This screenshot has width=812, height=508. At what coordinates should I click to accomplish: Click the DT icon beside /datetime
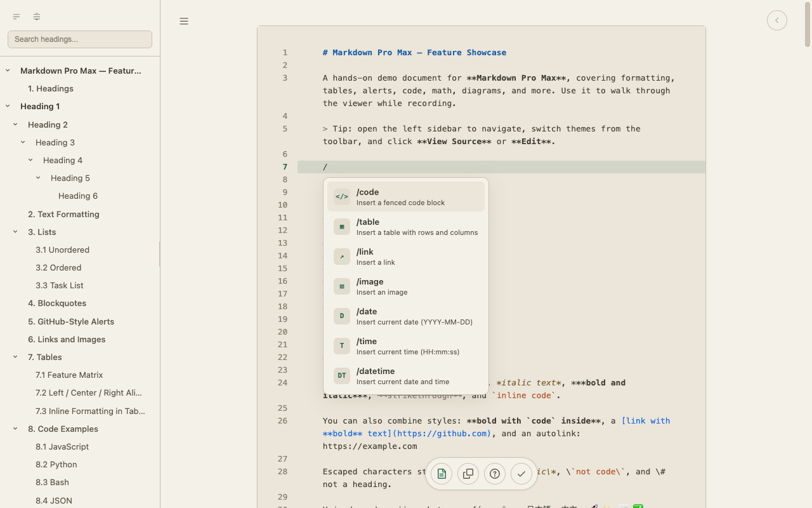click(x=342, y=376)
